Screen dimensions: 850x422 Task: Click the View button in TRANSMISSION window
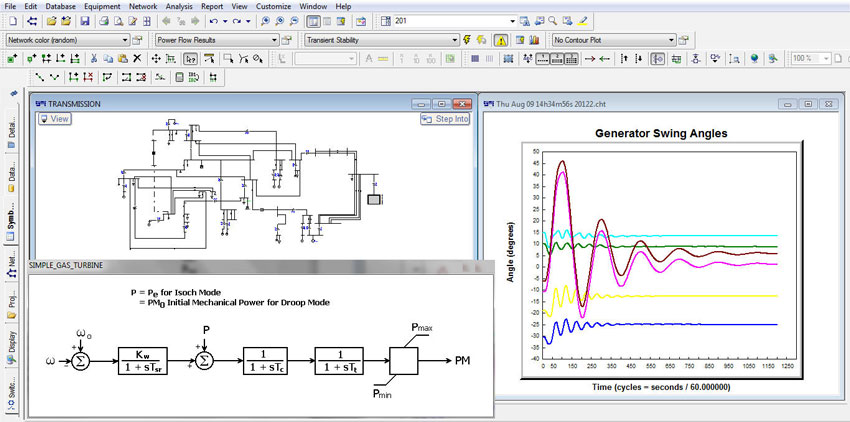(x=54, y=119)
